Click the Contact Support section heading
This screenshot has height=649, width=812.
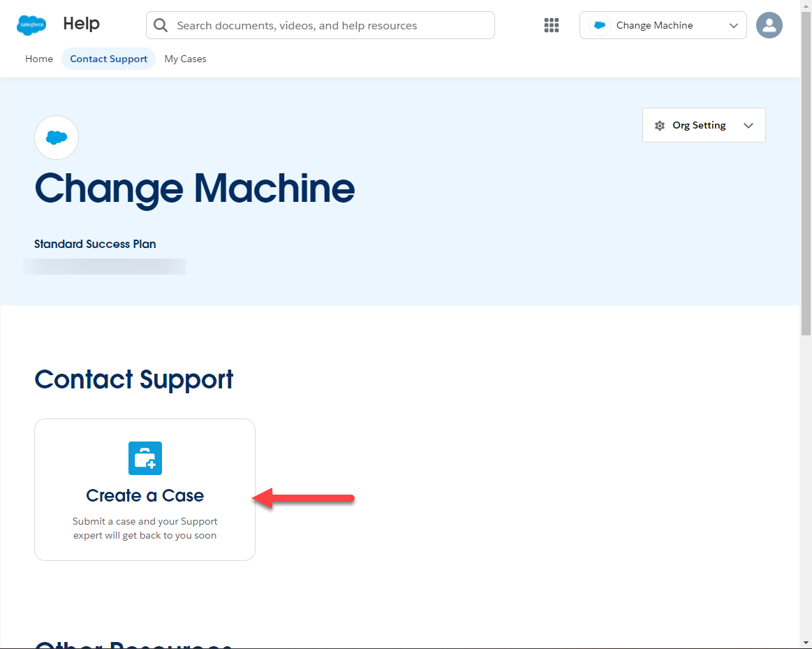133,379
